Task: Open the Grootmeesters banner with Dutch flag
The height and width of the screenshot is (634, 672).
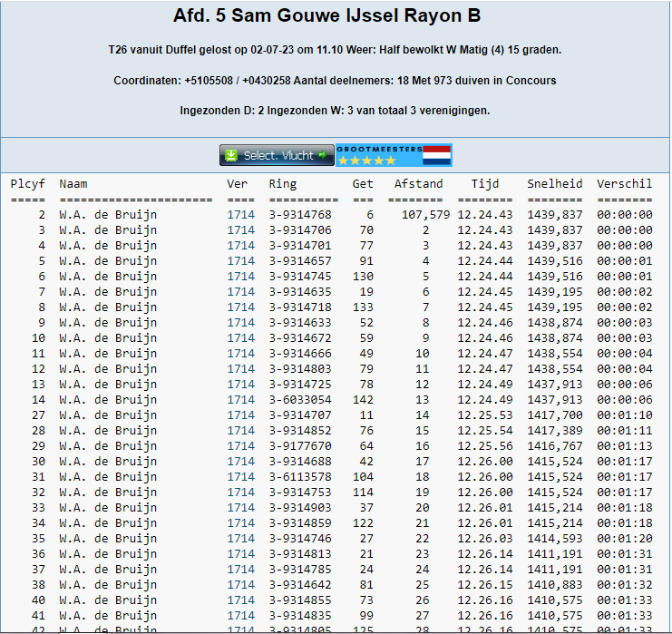Action: 394,155
